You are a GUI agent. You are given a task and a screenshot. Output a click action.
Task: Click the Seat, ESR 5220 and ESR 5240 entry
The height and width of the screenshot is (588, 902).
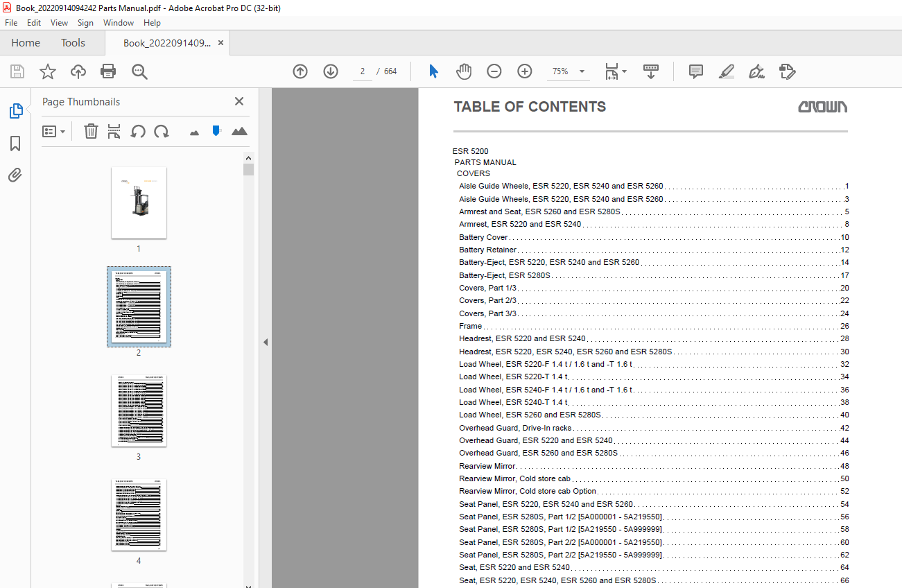coord(654,567)
